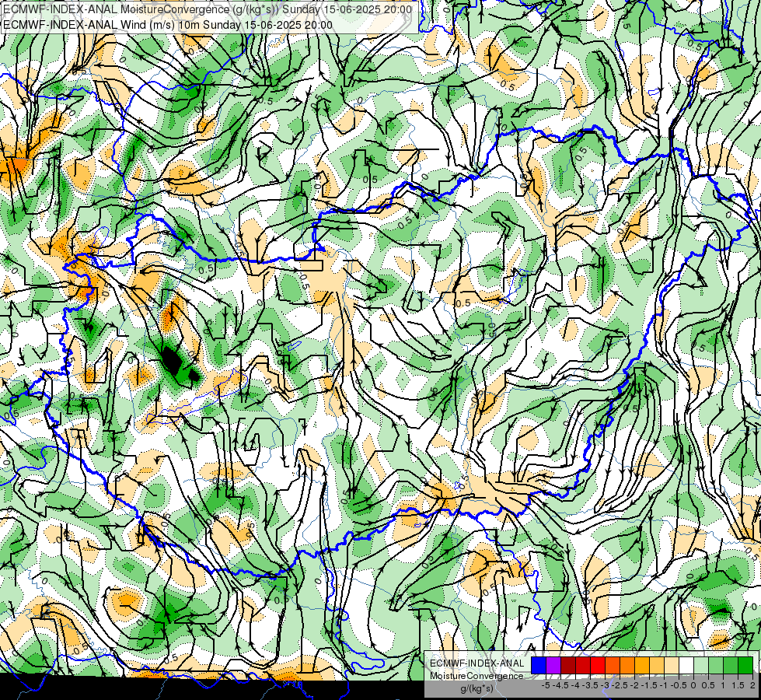Click the blue legend swatch
The height and width of the screenshot is (700, 761).
539,665
